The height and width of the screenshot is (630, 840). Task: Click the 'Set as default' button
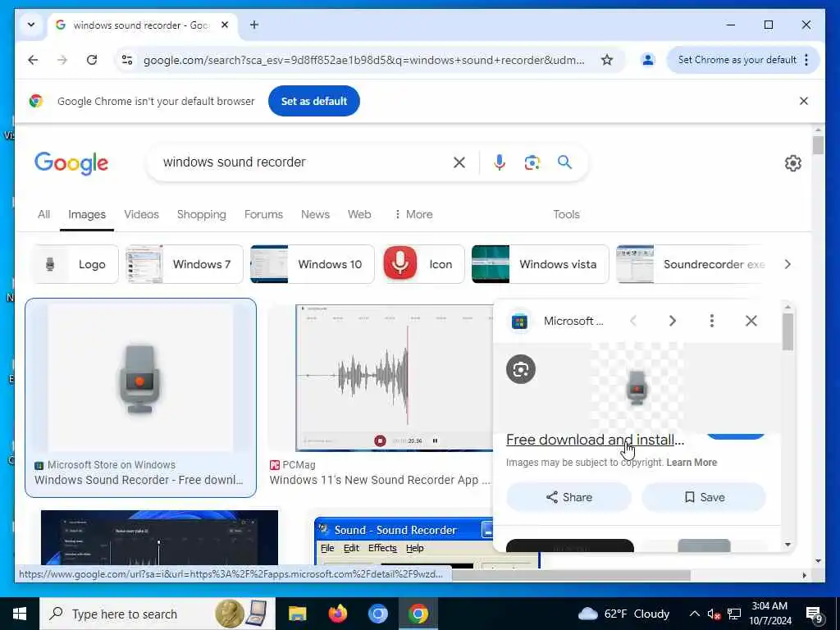click(314, 101)
